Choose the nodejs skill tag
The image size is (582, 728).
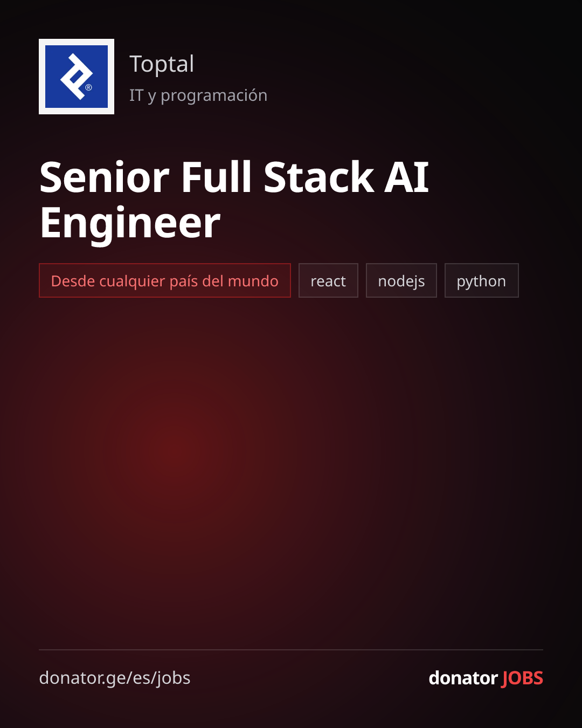pos(401,280)
